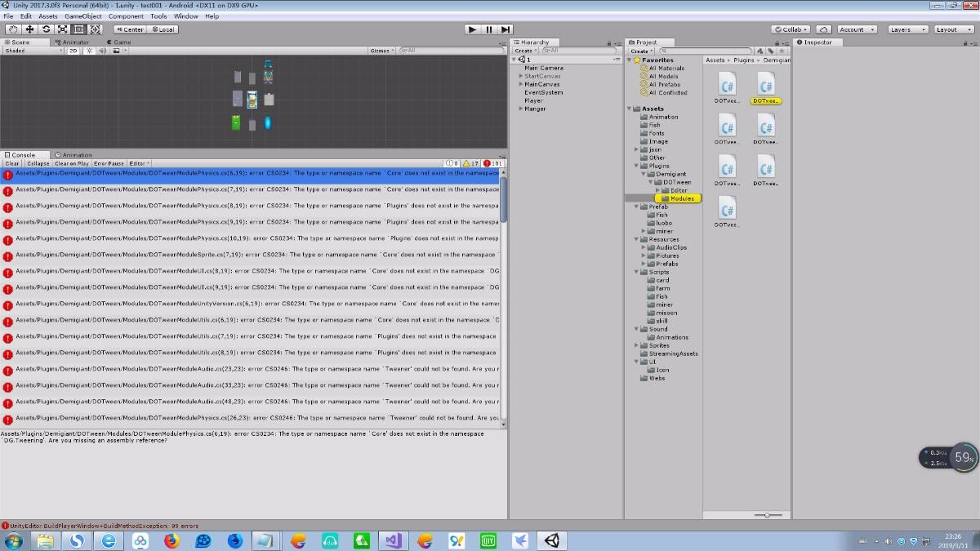Toggle Collapse in Console toolbar

point(38,163)
